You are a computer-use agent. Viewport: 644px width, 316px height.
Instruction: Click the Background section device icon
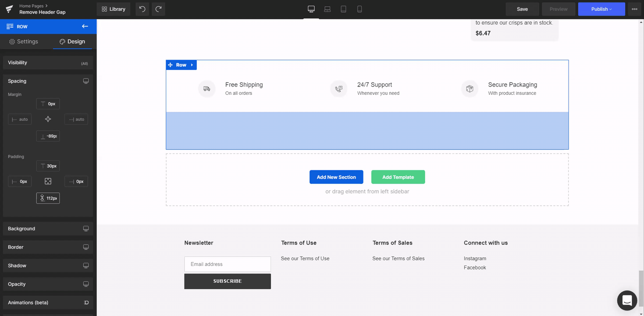click(x=86, y=229)
